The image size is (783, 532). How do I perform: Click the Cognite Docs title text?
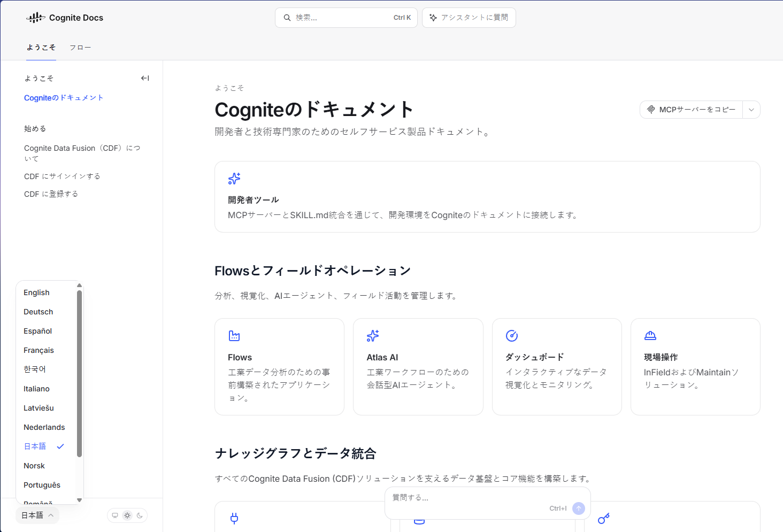point(76,18)
